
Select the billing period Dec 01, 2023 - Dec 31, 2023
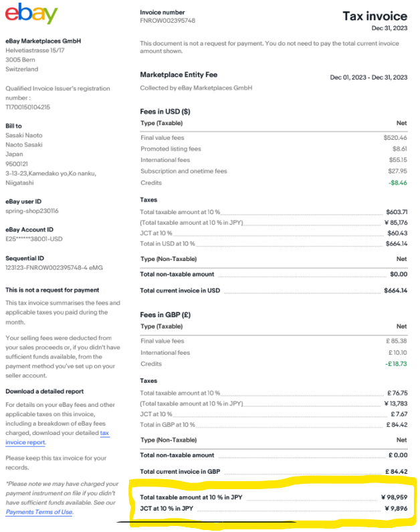tap(369, 78)
